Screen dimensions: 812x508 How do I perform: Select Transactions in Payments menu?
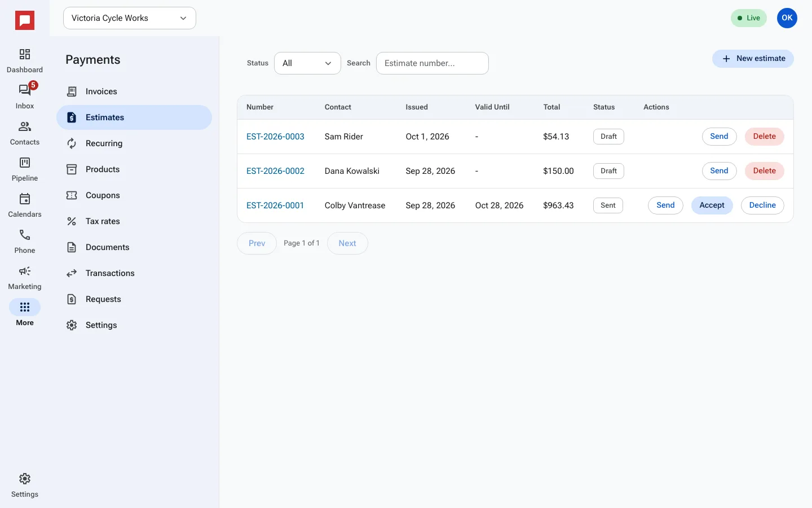pos(134,273)
